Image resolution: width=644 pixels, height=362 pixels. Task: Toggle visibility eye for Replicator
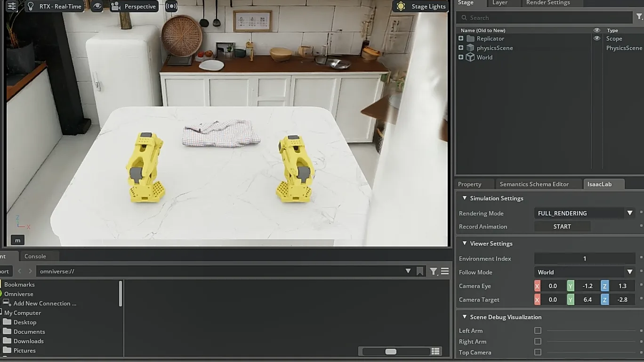[x=597, y=39]
